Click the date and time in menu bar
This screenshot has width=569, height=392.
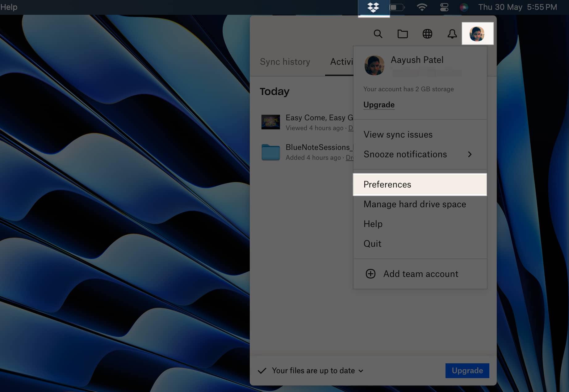[517, 7]
